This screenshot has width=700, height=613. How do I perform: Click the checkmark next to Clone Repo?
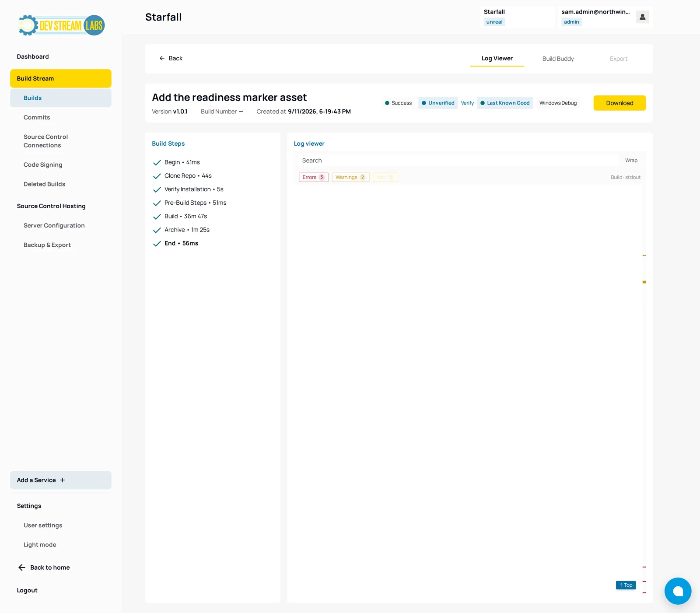[x=157, y=176]
